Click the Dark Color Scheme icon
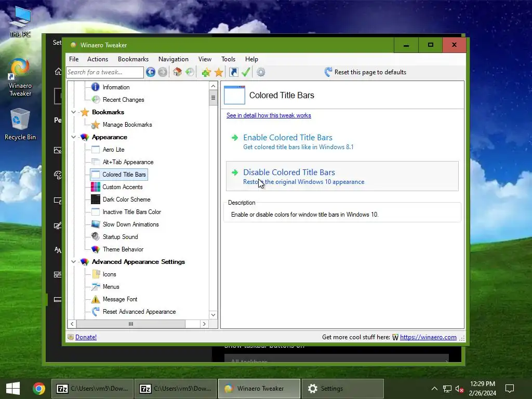The image size is (532, 399). [x=96, y=199]
